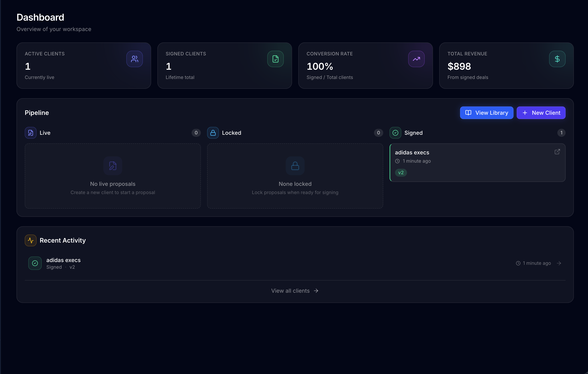Viewport: 588px width, 374px height.
Task: Click the Signed count badge showing 1
Action: pyautogui.click(x=561, y=133)
